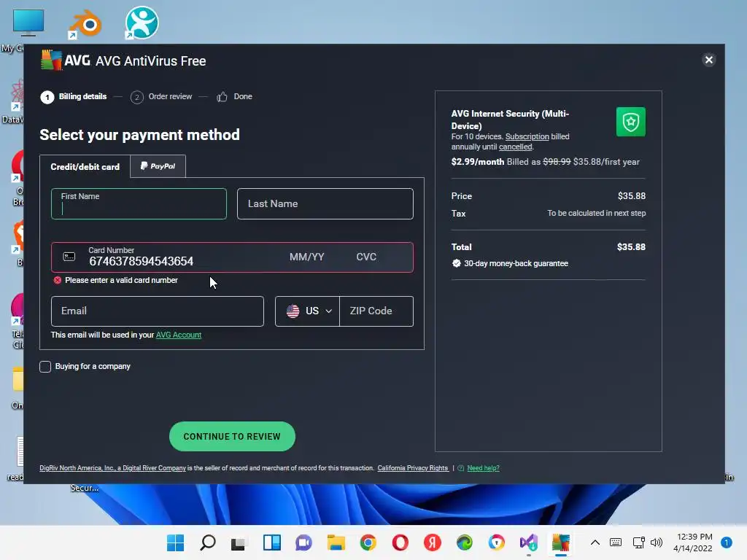Image resolution: width=747 pixels, height=560 pixels.
Task: Click the CVC field
Action: [x=366, y=257]
